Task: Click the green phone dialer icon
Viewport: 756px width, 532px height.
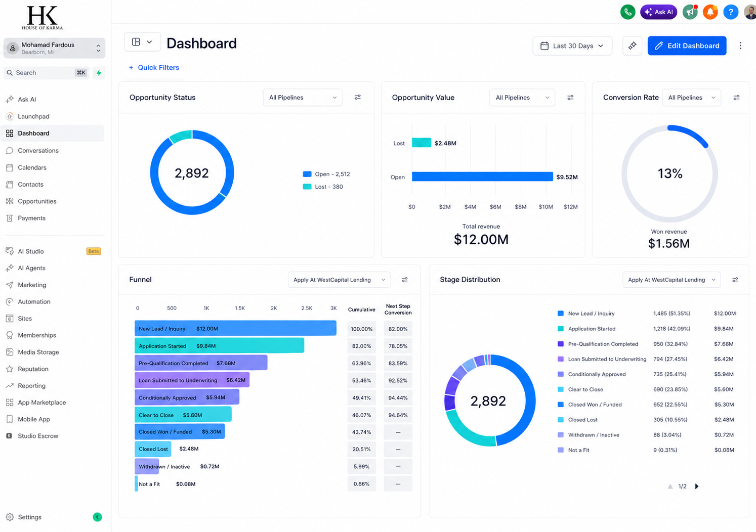Action: click(627, 12)
